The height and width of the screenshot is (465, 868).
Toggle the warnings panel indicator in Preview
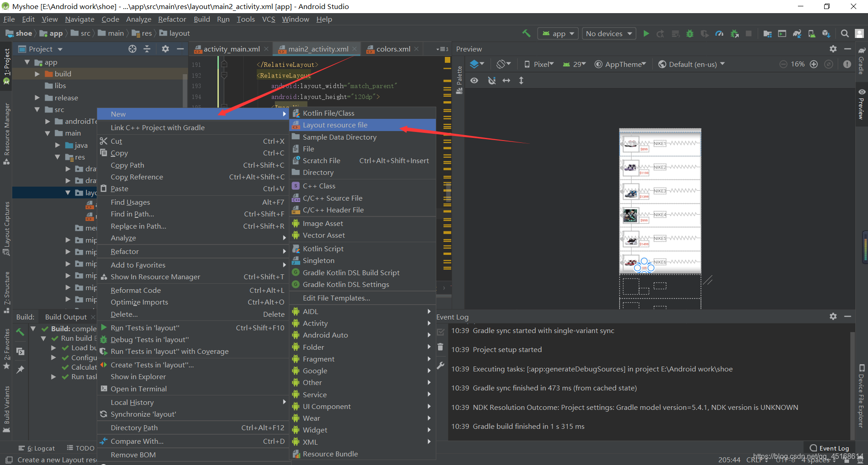(847, 64)
